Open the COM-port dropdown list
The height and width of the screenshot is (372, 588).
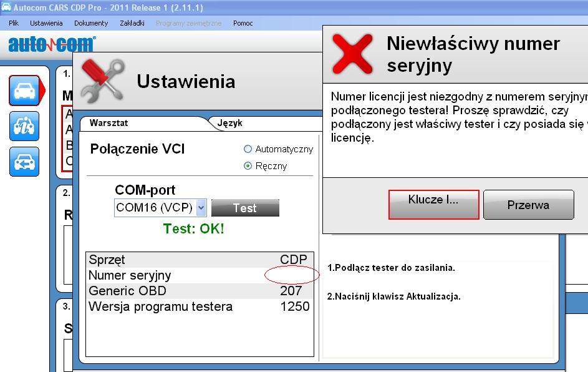[x=201, y=208]
